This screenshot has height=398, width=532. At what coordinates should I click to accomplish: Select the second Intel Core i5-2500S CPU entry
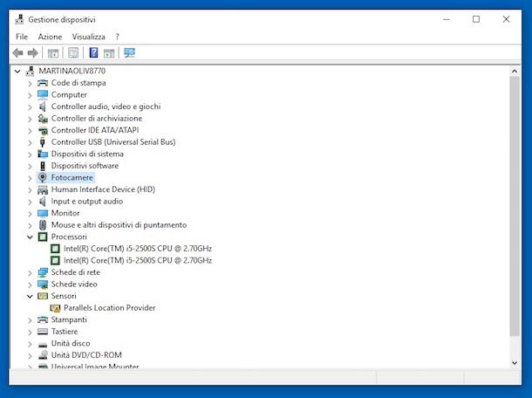click(x=138, y=260)
